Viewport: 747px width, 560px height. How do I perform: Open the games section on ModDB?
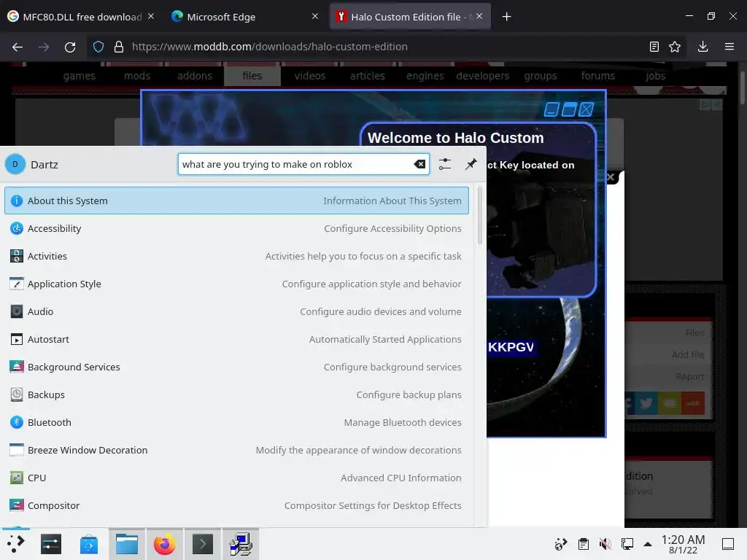click(x=79, y=76)
